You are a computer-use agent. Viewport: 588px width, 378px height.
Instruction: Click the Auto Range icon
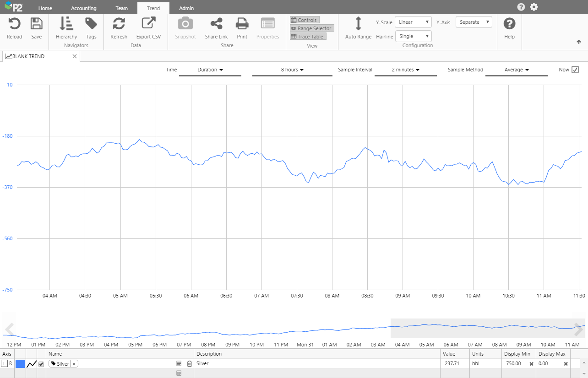(x=358, y=24)
